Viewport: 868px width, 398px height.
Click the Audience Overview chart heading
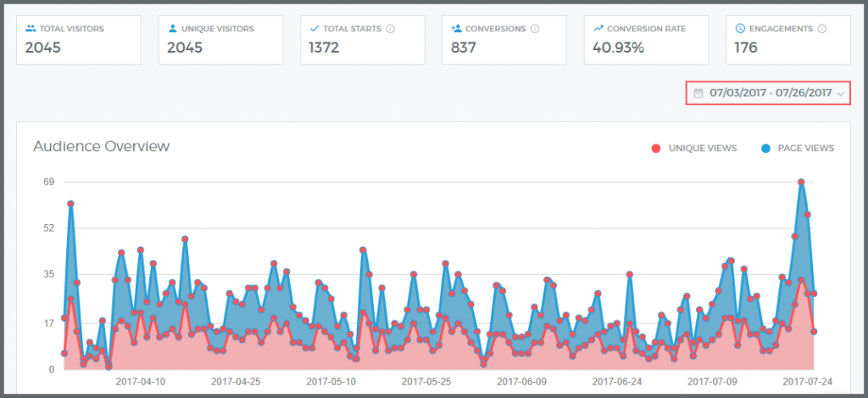pyautogui.click(x=102, y=146)
